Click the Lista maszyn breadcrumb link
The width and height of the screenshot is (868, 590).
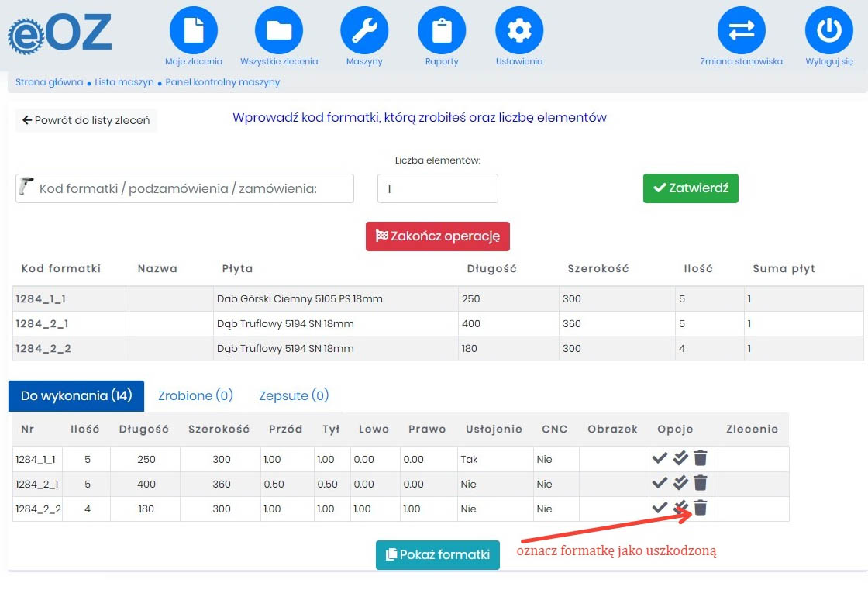coord(124,82)
